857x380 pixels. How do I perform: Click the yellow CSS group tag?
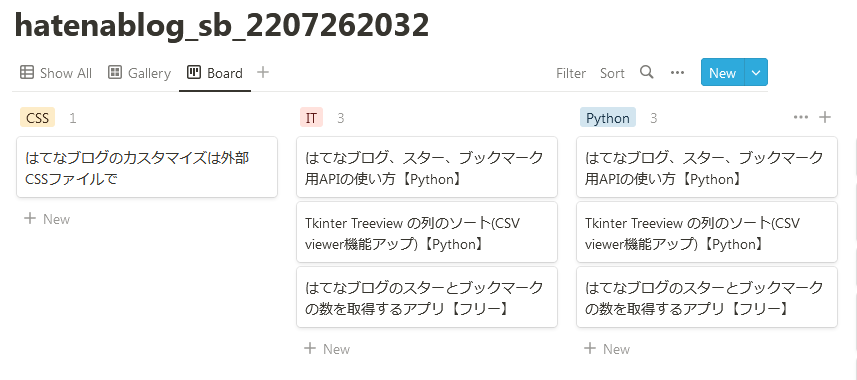pyautogui.click(x=38, y=118)
